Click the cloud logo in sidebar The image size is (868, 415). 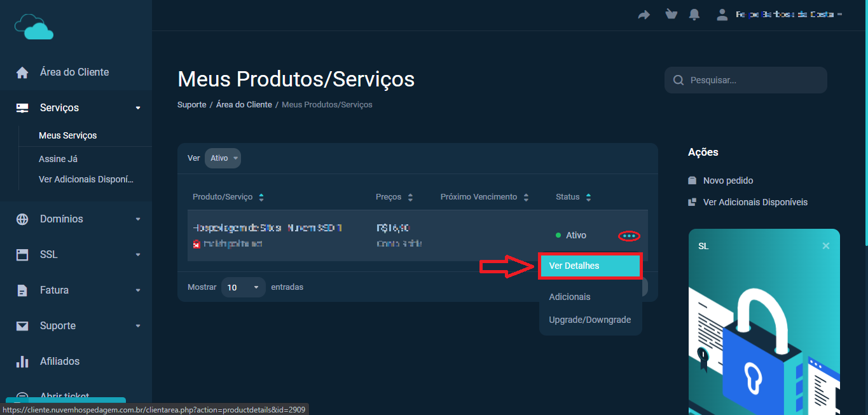(34, 27)
